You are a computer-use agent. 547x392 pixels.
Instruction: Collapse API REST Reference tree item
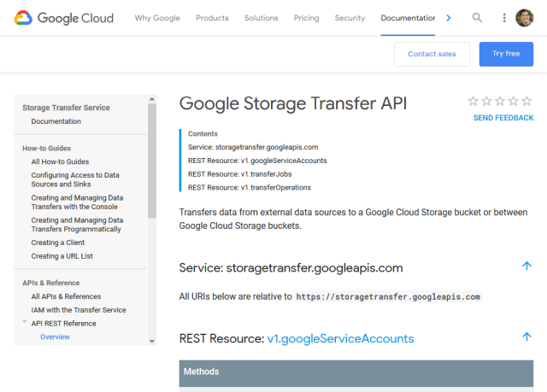(x=25, y=322)
